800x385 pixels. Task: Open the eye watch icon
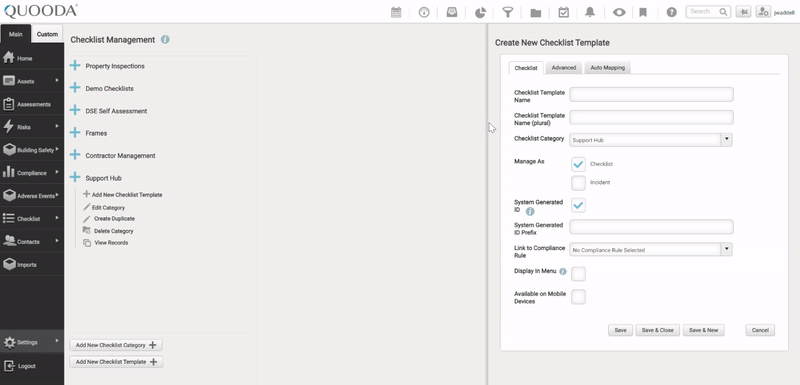[619, 12]
